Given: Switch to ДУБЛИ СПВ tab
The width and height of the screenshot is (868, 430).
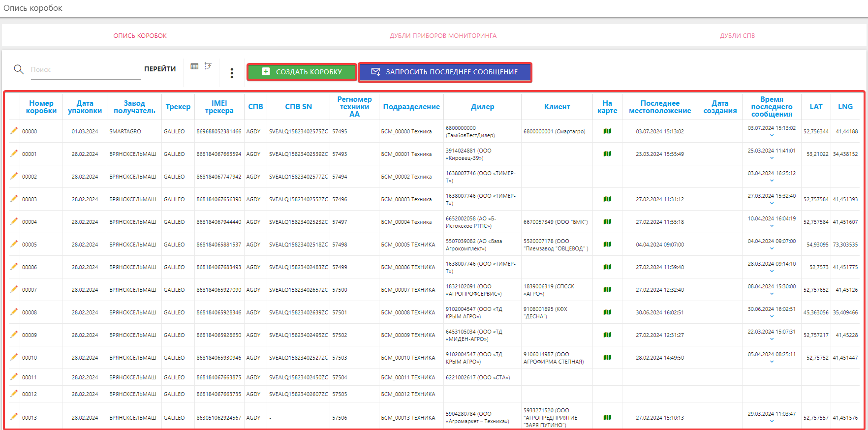Looking at the screenshot, I should coord(737,36).
